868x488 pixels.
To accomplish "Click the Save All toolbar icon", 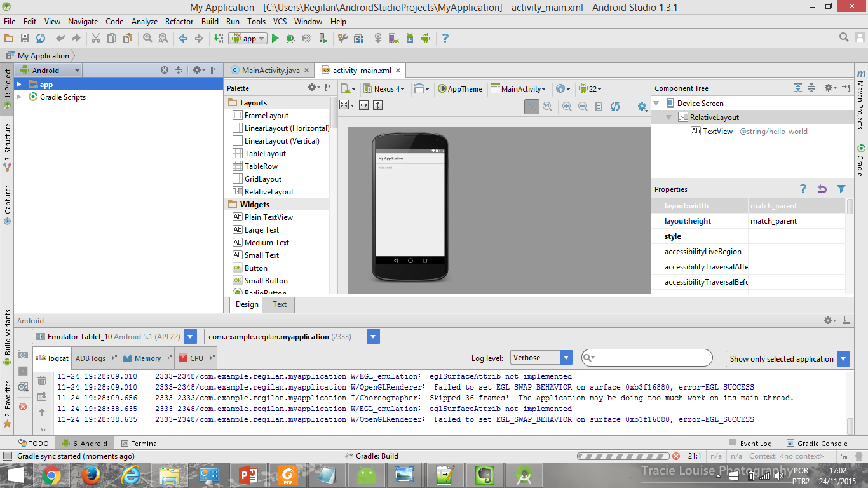I will coord(24,38).
